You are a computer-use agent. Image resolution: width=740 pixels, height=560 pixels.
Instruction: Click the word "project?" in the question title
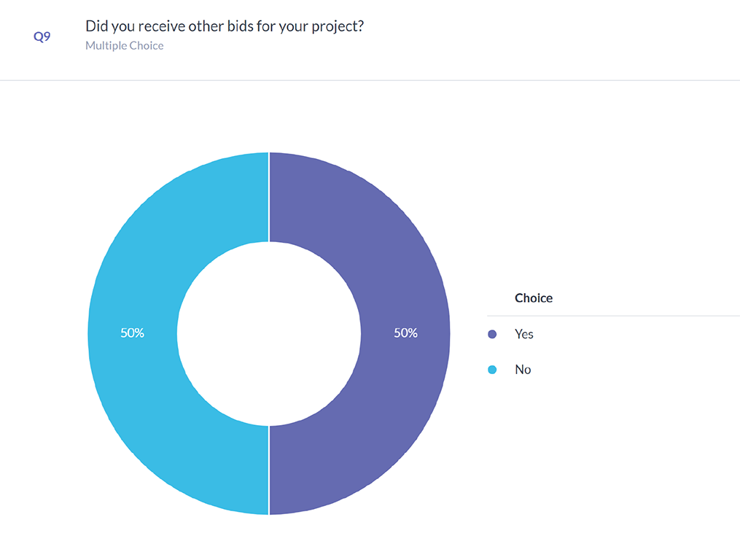(338, 26)
